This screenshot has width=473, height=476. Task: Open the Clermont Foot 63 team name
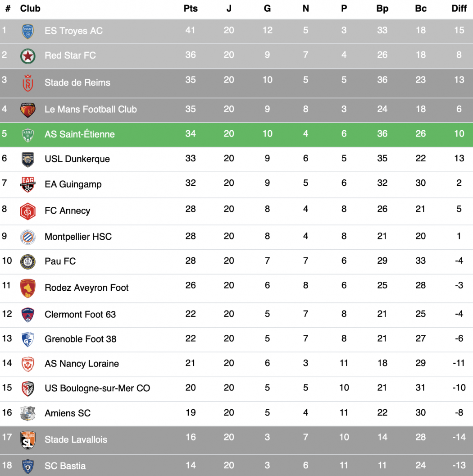coord(80,315)
